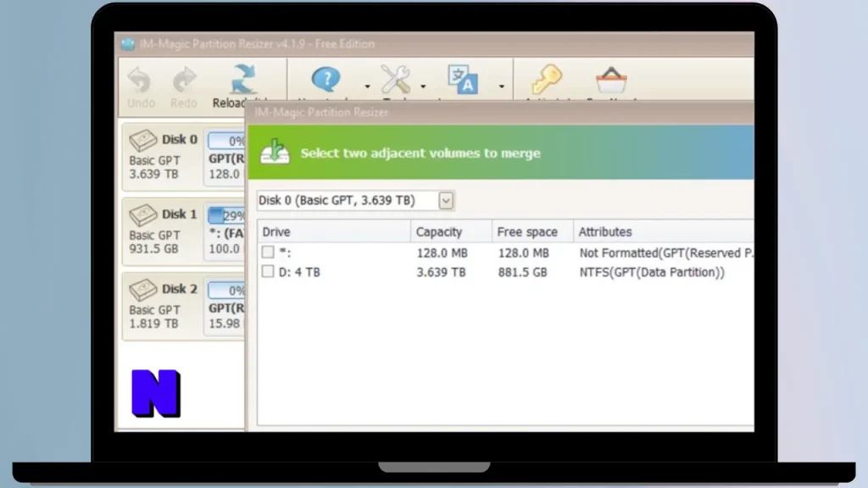Click the Buy Now shopping basket icon
The height and width of the screenshot is (488, 868).
click(x=611, y=80)
